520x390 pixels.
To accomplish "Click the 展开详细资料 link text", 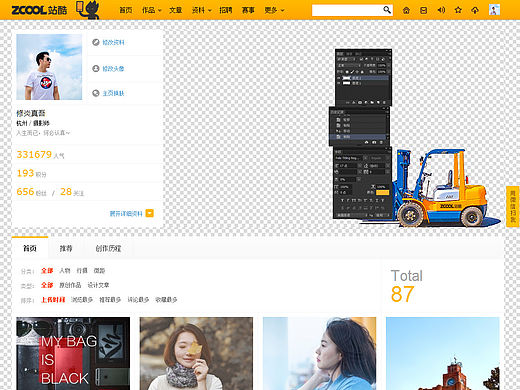I will coord(126,214).
